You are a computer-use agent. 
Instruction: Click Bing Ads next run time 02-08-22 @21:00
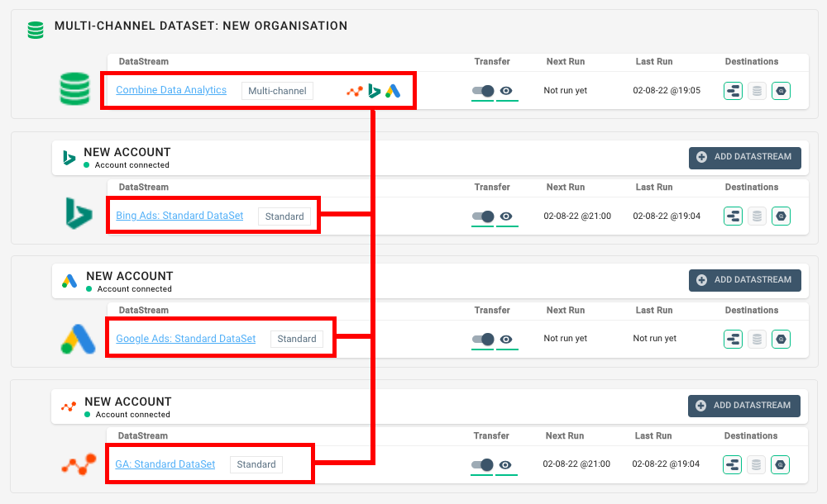tap(577, 216)
